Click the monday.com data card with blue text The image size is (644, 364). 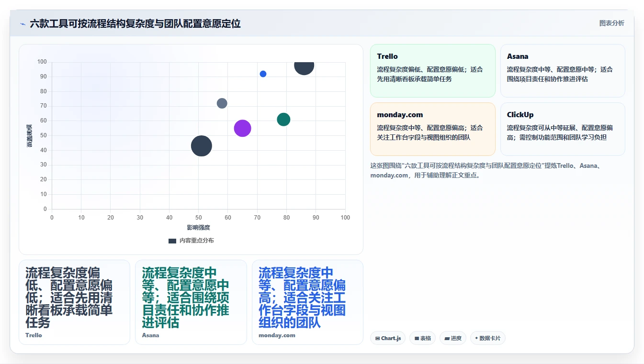coord(307,302)
